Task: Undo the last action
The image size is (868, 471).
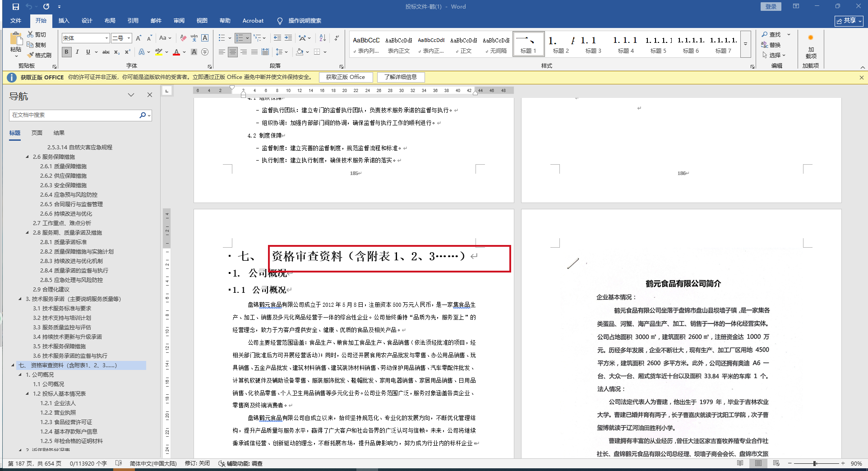Action: [29, 7]
